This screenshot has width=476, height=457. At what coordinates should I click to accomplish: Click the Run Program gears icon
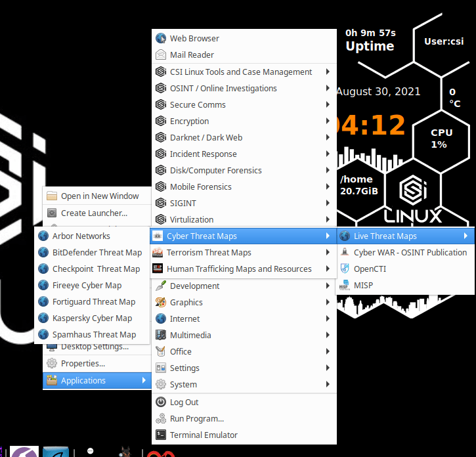[161, 418]
